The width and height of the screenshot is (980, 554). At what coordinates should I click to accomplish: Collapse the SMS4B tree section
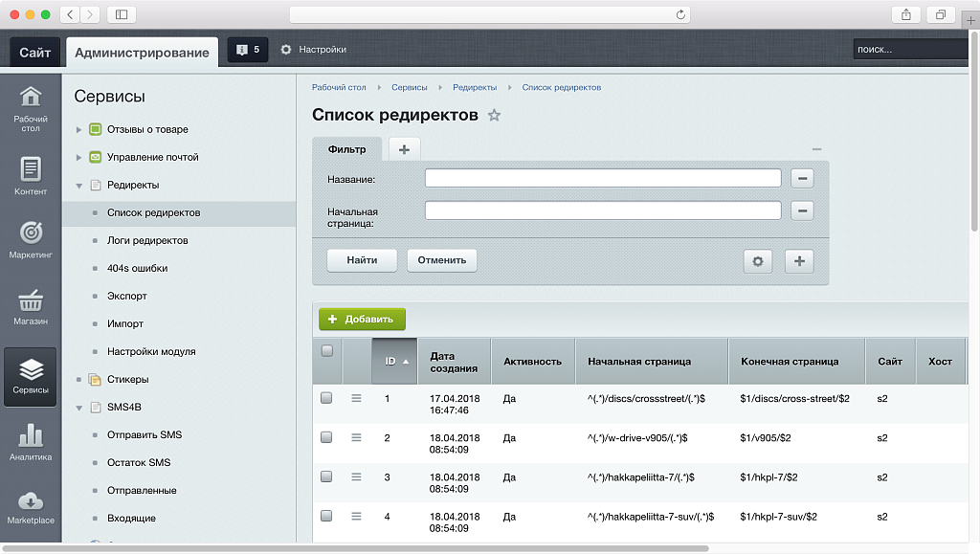[79, 407]
